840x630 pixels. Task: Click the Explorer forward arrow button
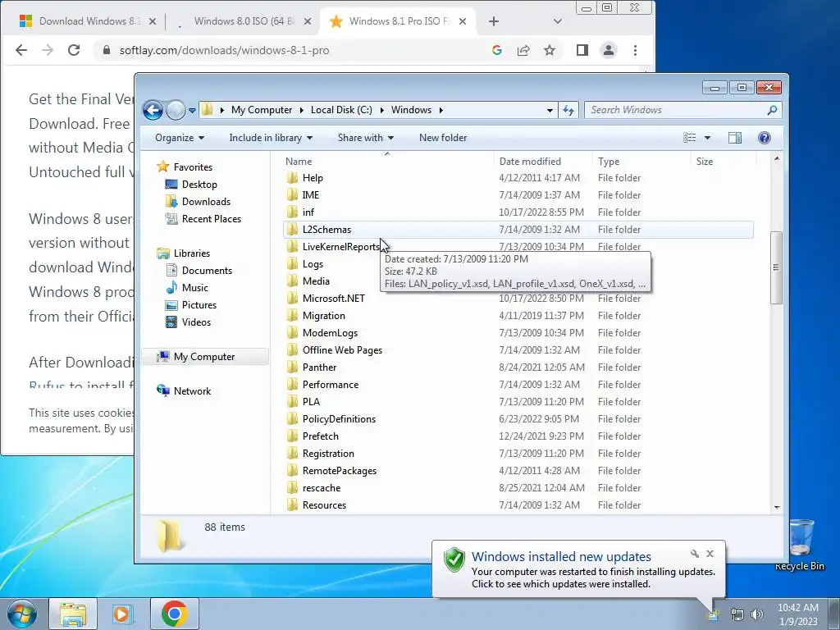click(176, 111)
